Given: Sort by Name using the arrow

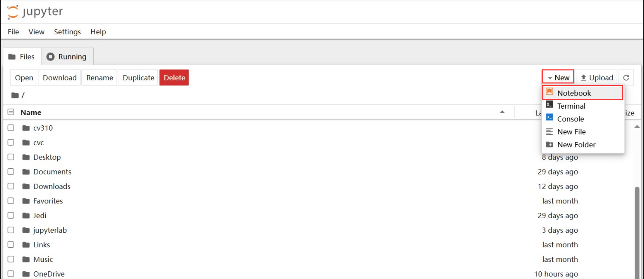Looking at the screenshot, I should tap(502, 112).
